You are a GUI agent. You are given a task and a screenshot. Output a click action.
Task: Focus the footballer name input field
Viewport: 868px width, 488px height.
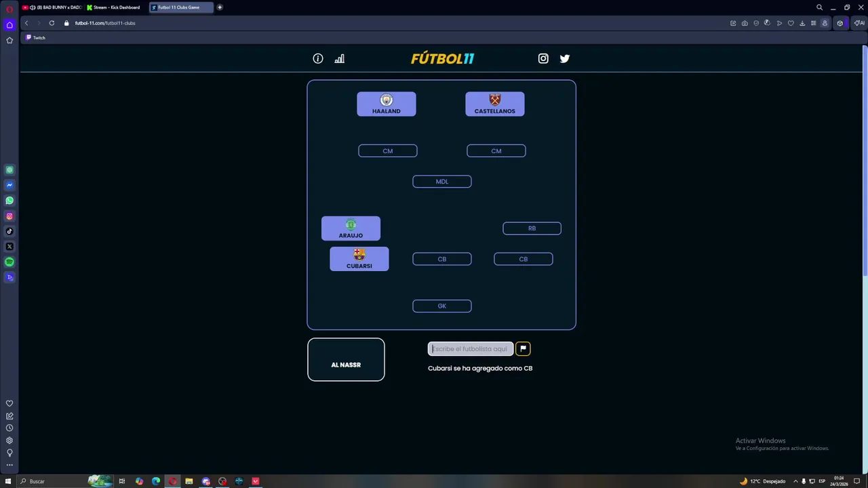pyautogui.click(x=471, y=348)
